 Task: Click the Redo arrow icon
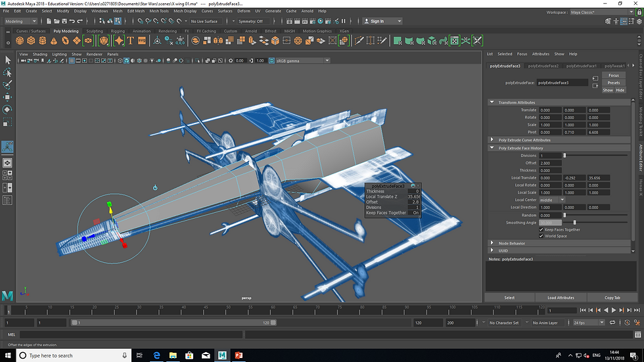(80, 21)
